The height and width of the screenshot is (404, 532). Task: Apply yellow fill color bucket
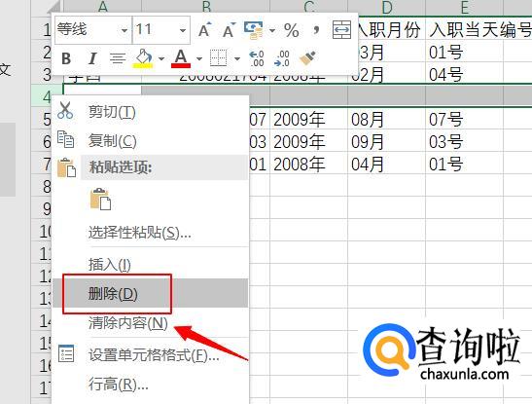(143, 58)
